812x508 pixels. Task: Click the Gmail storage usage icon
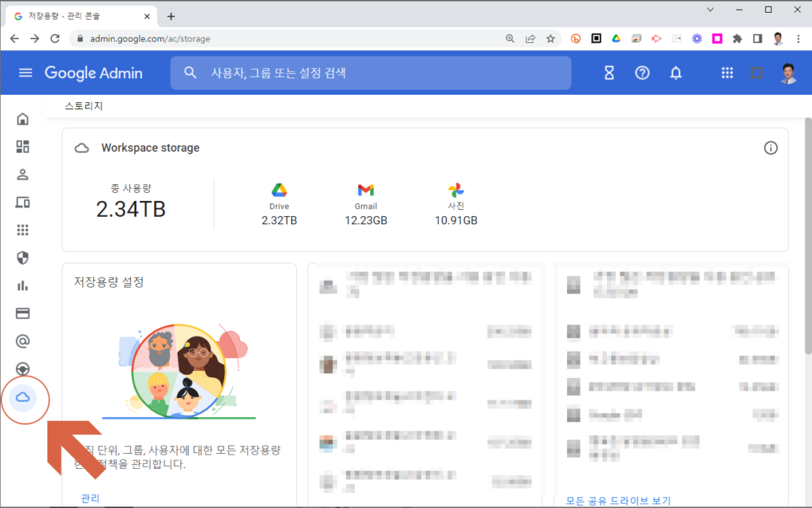(365, 190)
